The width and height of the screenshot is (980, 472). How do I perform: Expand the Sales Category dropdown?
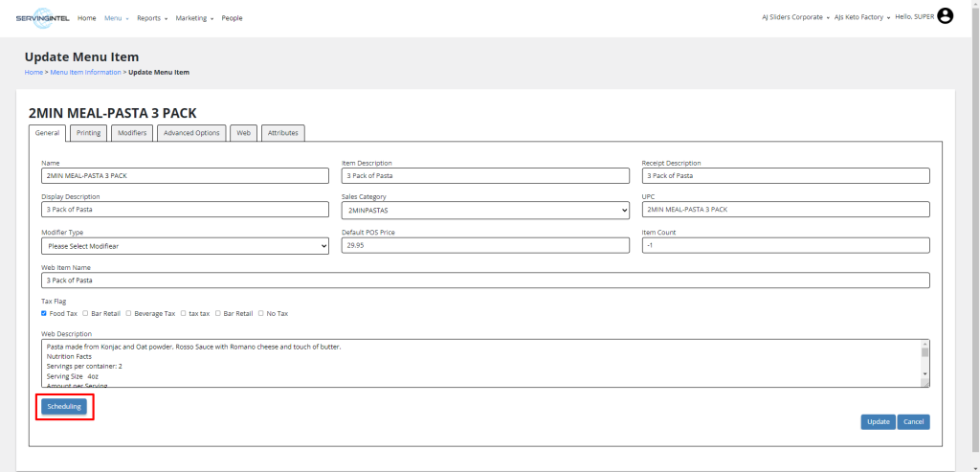click(x=485, y=210)
